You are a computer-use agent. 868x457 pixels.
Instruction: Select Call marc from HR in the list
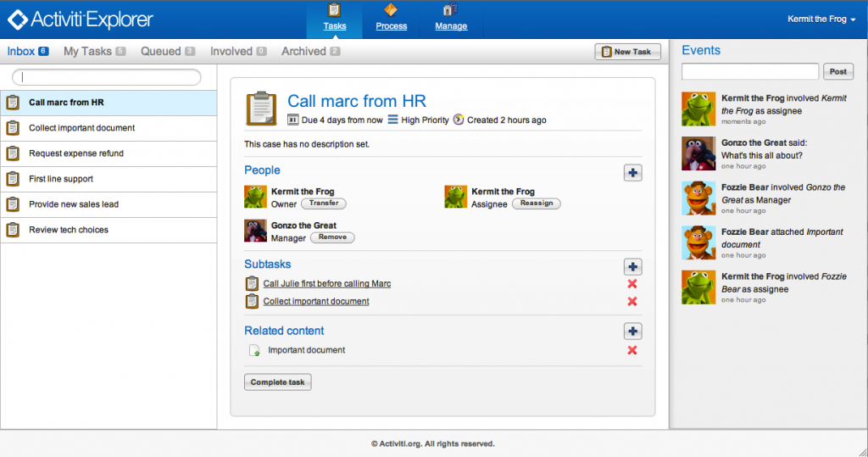[x=108, y=103]
